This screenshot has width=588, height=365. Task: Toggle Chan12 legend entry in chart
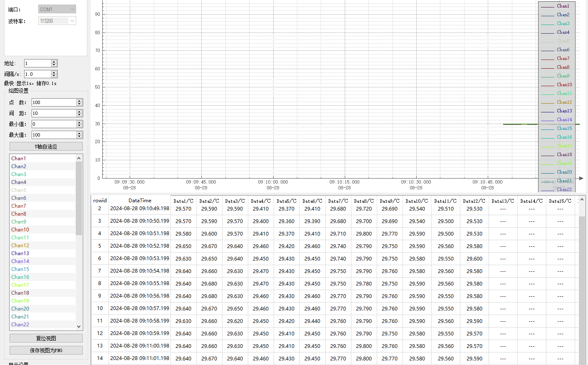pyautogui.click(x=564, y=102)
